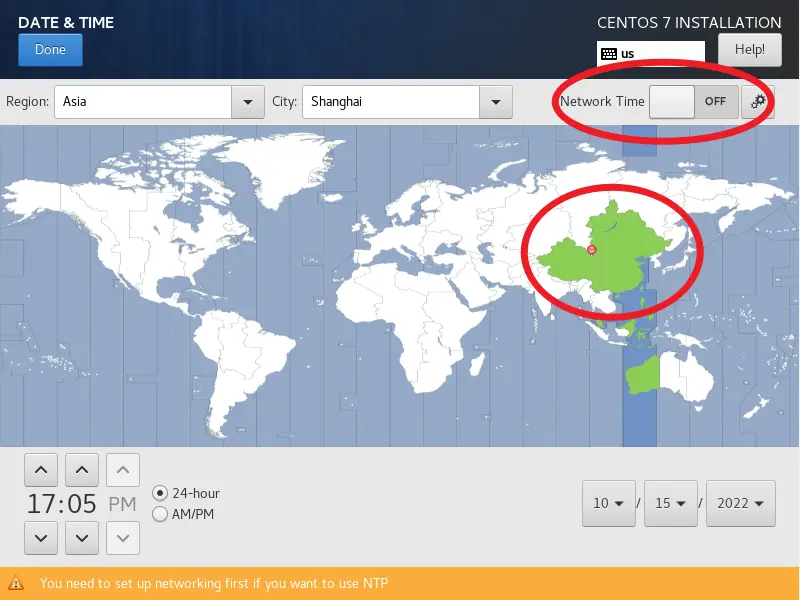The image size is (800, 600).
Task: Decrease hours with the down arrow
Action: (x=41, y=538)
